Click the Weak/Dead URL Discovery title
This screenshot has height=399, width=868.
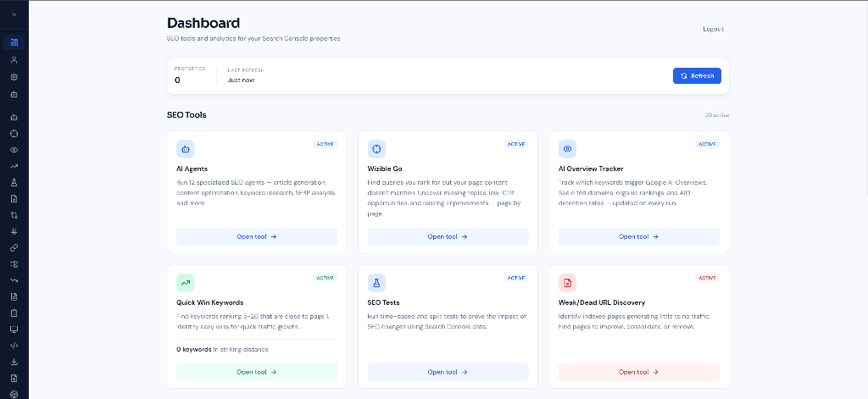(x=602, y=302)
